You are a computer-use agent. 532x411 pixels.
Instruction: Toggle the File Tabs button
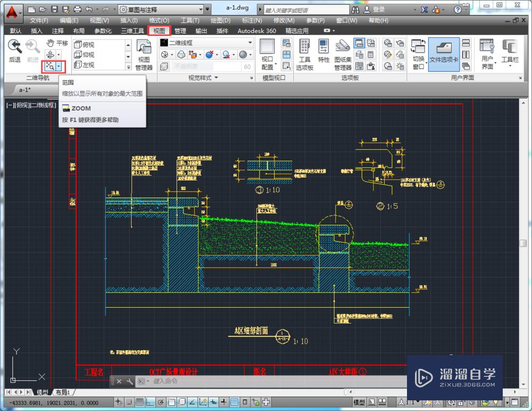tap(444, 53)
